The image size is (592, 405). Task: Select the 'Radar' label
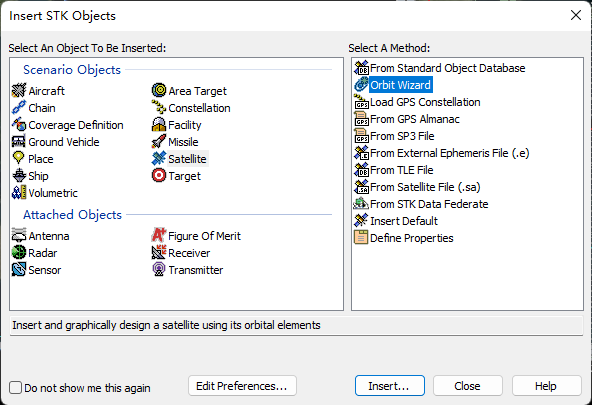[43, 253]
